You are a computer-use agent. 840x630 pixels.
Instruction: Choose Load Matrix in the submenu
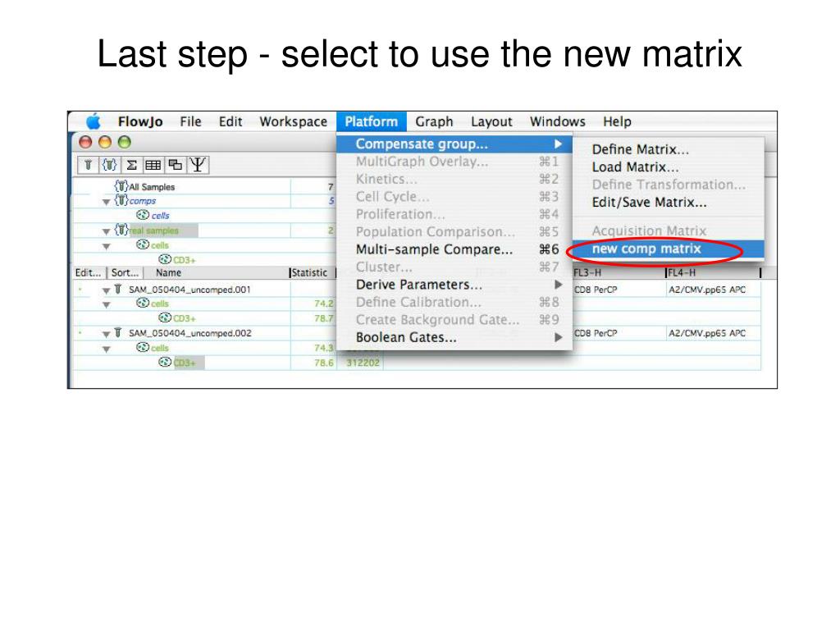pos(668,167)
